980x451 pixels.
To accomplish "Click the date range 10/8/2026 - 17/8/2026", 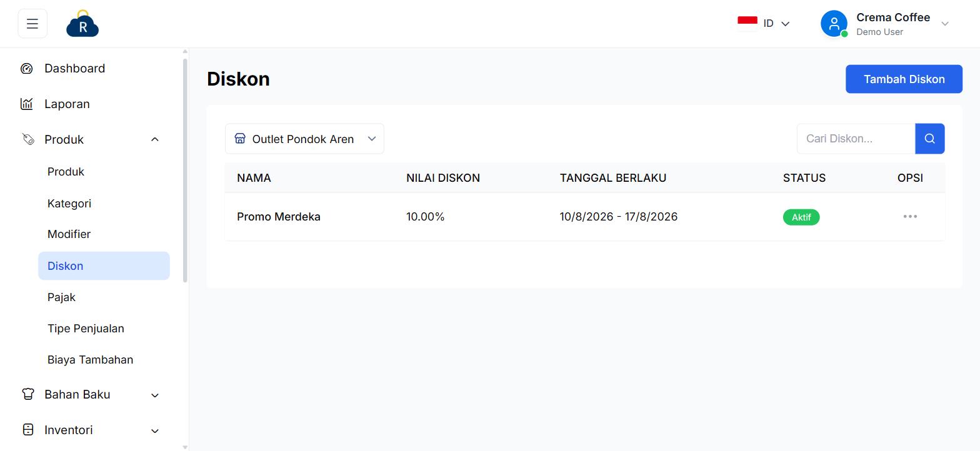I will point(619,217).
